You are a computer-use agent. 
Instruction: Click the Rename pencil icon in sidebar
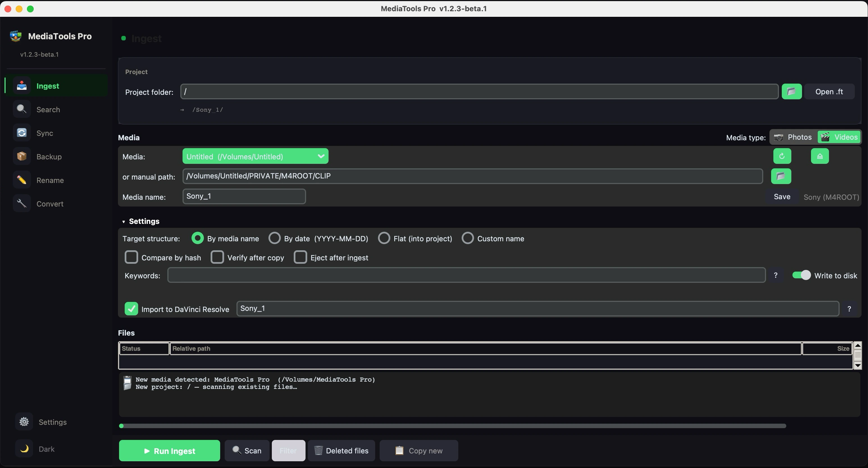(22, 180)
